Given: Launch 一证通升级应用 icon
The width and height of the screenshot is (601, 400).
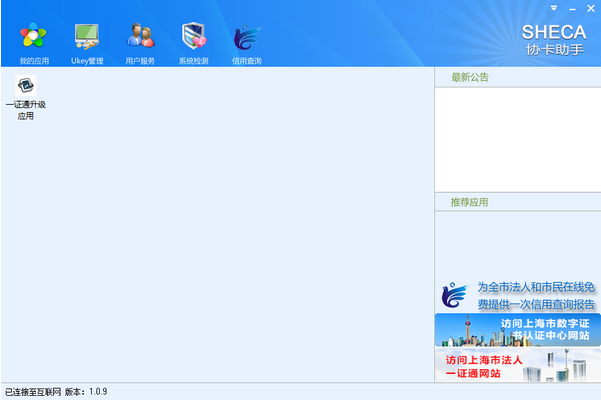Looking at the screenshot, I should (26, 85).
